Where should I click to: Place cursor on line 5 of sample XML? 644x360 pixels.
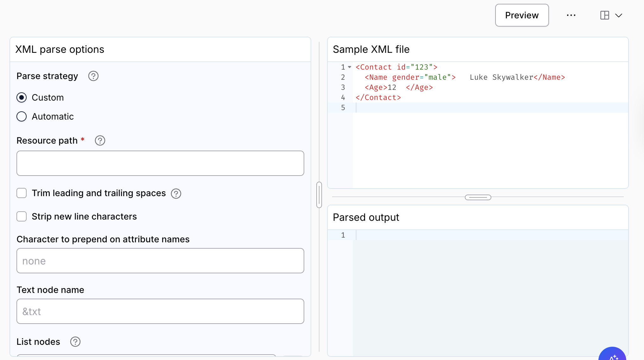[x=491, y=108]
